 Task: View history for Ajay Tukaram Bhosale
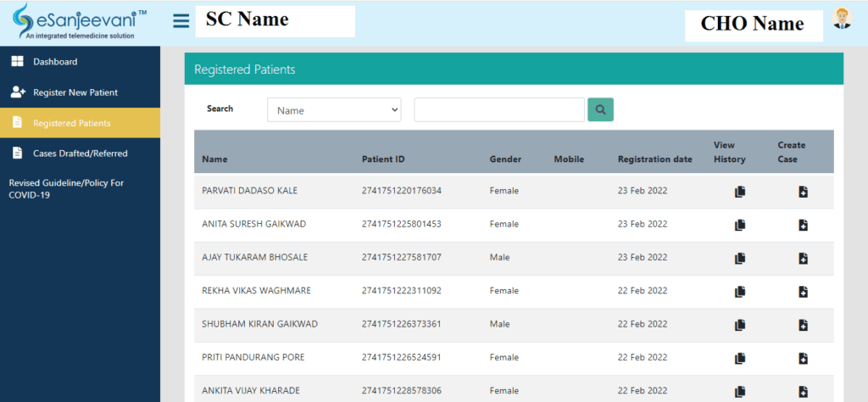739,258
